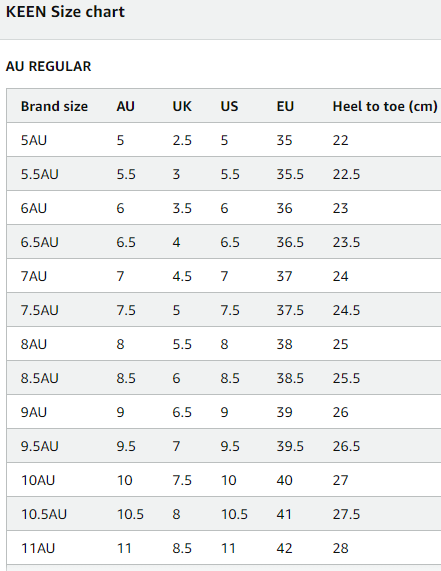Select the 7AU brand size cell
The height and width of the screenshot is (571, 441).
[34, 276]
